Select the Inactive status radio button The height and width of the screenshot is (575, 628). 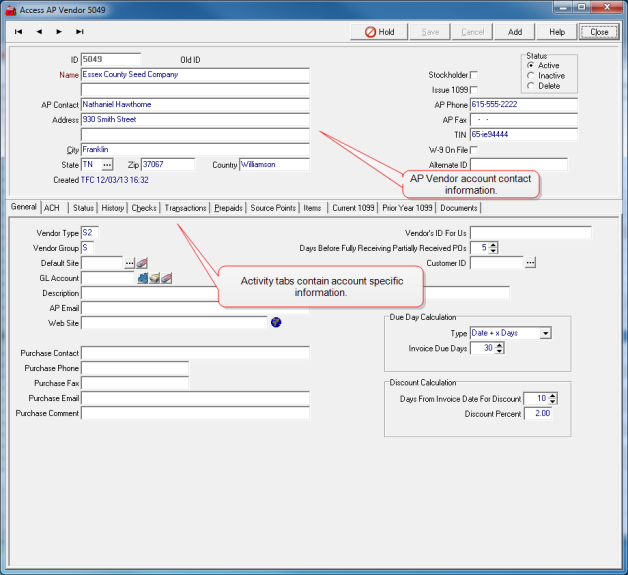[530, 76]
